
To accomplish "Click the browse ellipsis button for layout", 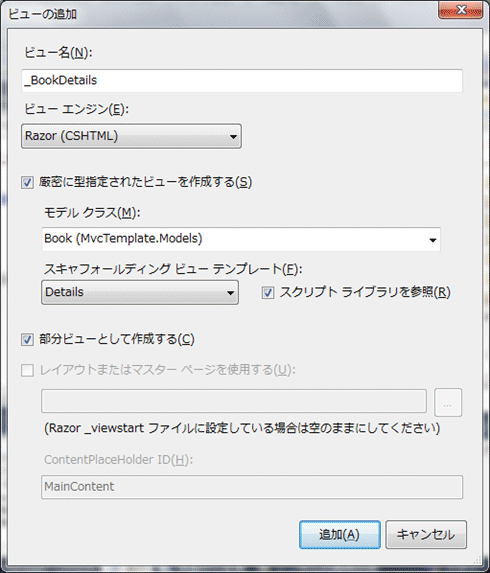I will 448,402.
